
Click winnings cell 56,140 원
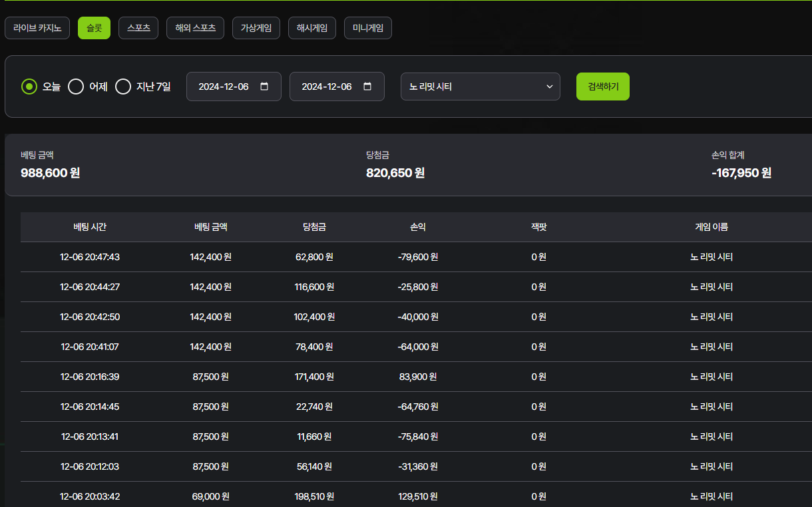314,466
